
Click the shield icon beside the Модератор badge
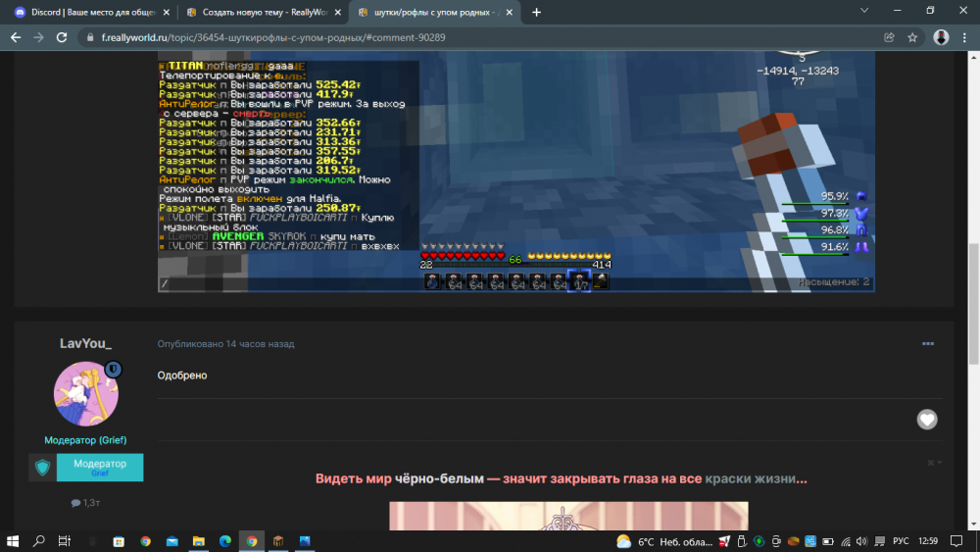42,467
